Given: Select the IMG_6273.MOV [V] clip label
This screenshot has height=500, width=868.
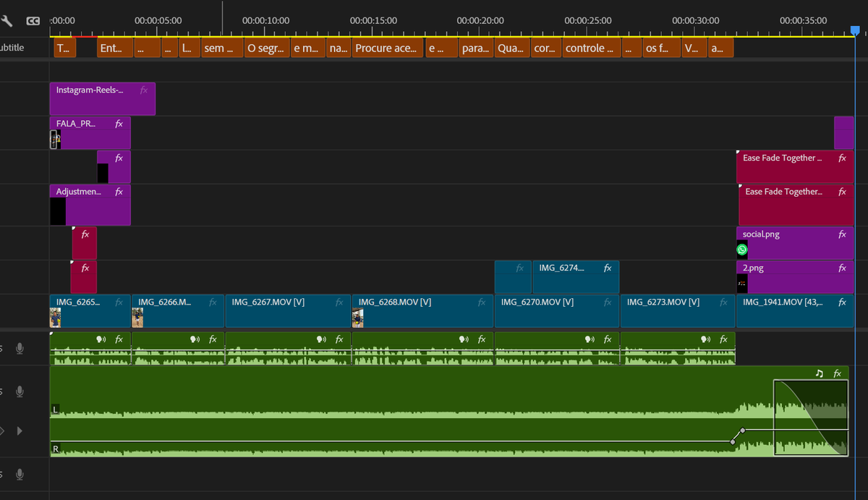Looking at the screenshot, I should coord(663,302).
